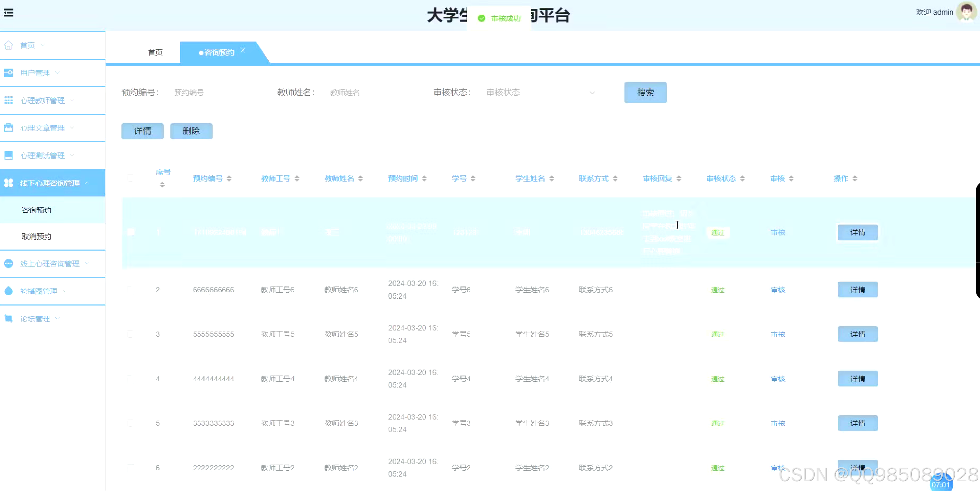Viewport: 980px width, 491px height.
Task: Open 用户管理 via its sidebar icon
Action: click(x=8, y=73)
